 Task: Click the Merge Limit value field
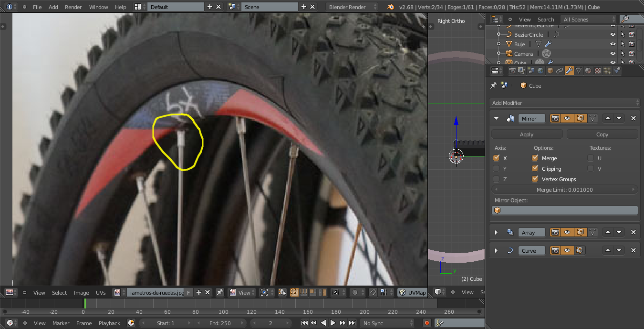tap(565, 189)
